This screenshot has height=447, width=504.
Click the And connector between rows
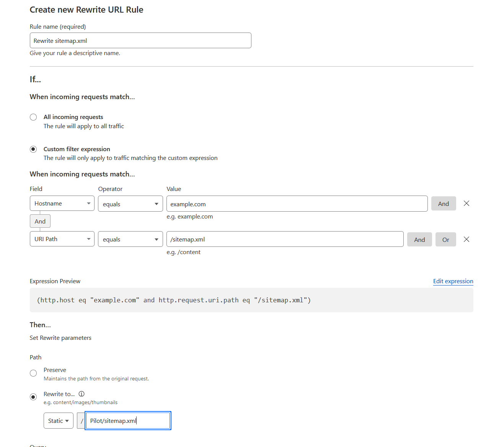(40, 221)
